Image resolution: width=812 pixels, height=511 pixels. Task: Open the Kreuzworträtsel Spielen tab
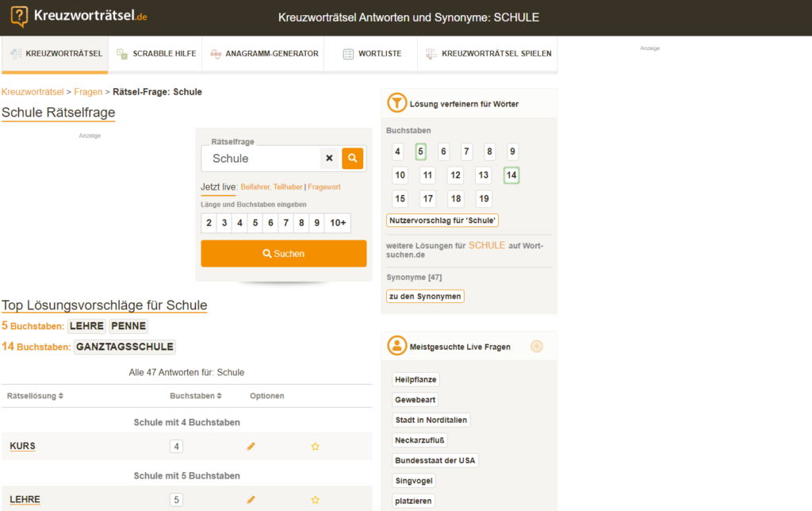coord(488,53)
